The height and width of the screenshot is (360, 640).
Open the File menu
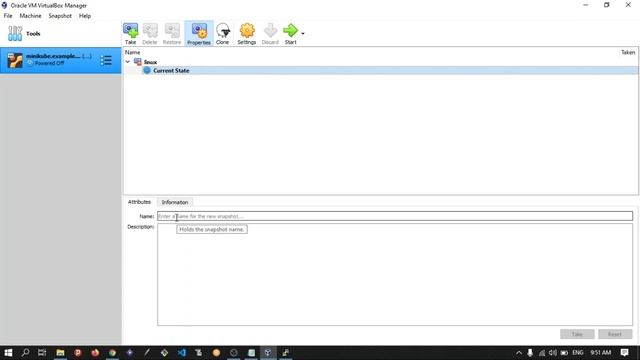click(x=8, y=16)
